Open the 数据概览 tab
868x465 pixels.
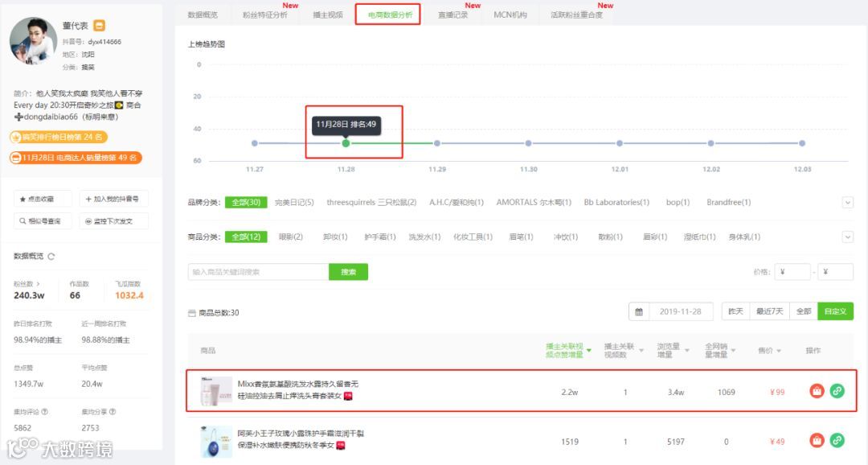203,15
